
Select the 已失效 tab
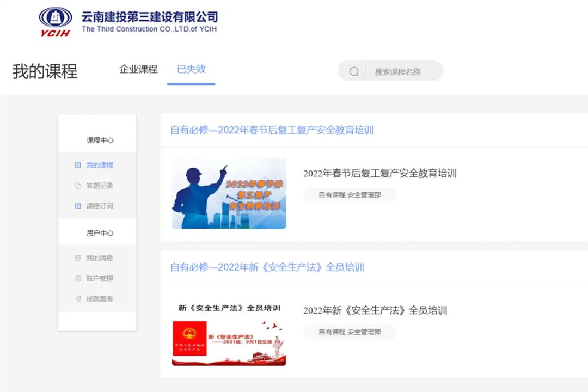tap(191, 69)
